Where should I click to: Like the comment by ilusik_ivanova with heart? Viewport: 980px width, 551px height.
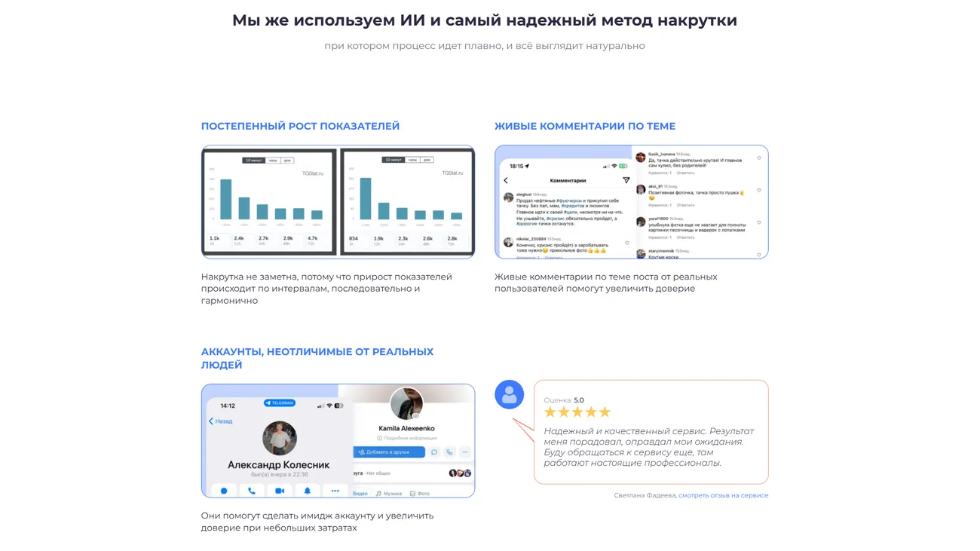[758, 158]
